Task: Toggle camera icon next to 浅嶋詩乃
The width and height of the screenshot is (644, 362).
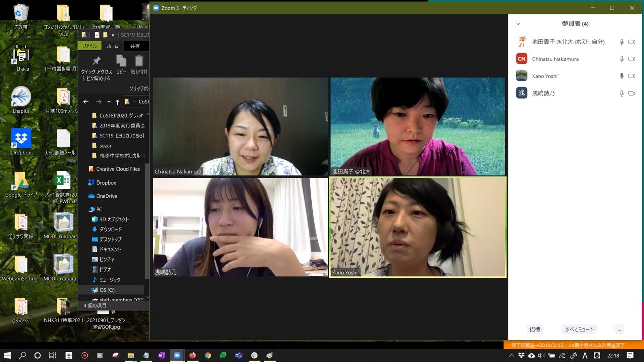Action: tap(632, 94)
